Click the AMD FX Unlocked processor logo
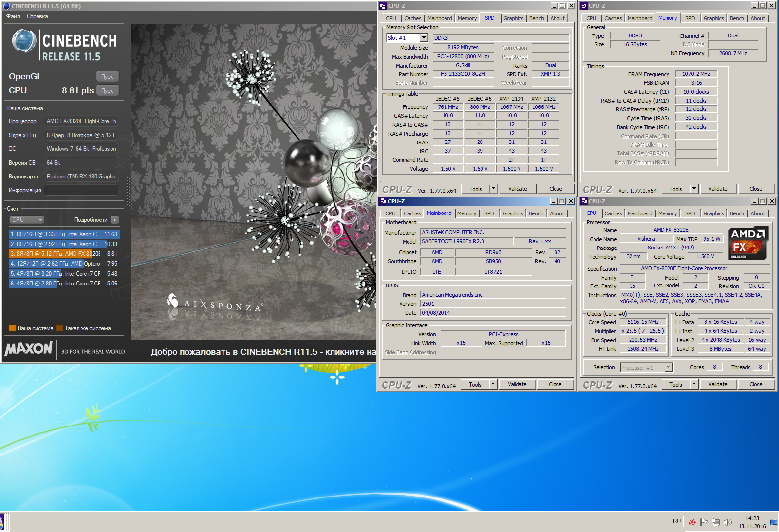 point(747,243)
